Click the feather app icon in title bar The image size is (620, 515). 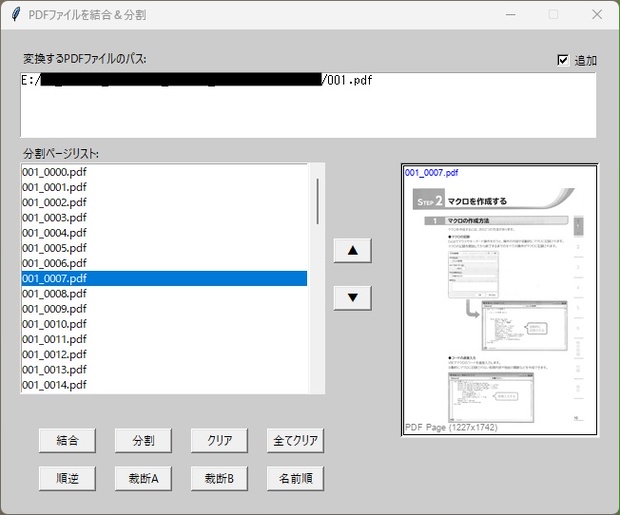(x=16, y=15)
